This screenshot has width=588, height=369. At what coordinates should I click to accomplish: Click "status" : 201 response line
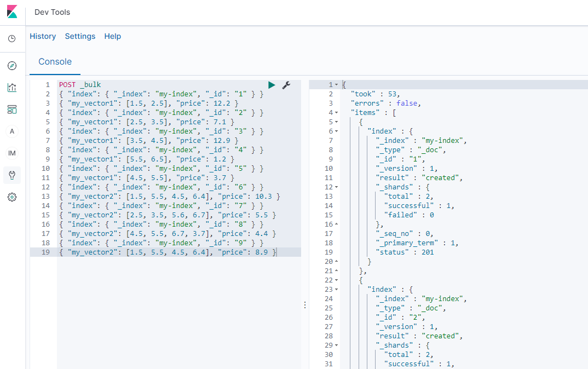coord(405,252)
